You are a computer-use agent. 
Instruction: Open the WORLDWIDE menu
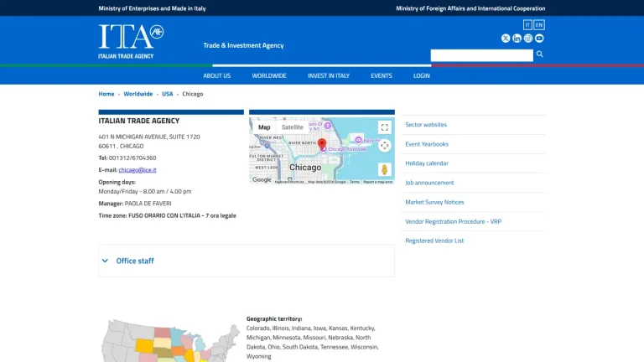pos(269,75)
